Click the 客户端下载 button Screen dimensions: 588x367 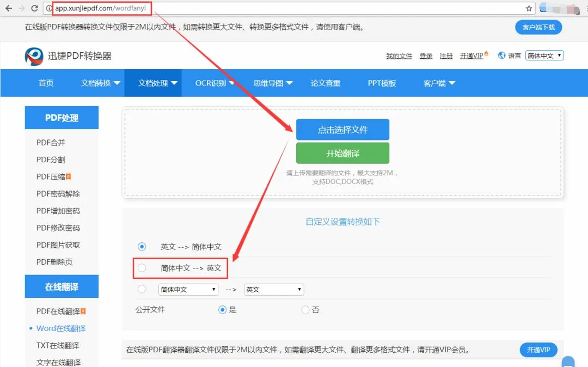tap(538, 27)
